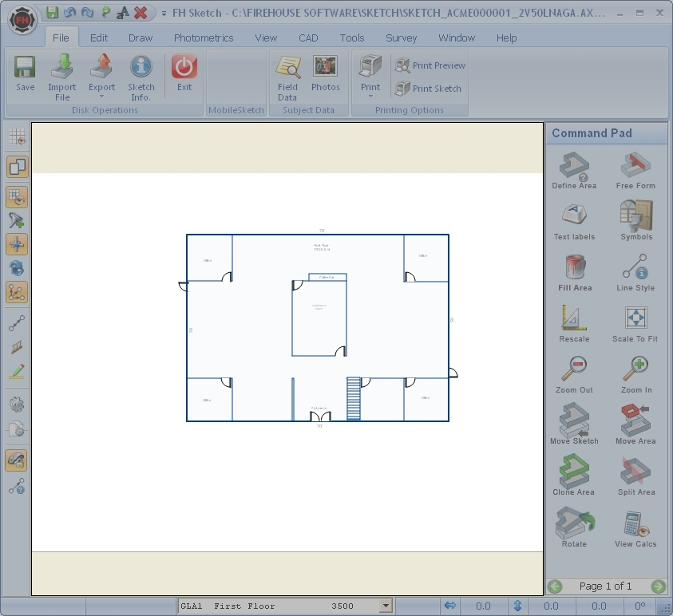The height and width of the screenshot is (616, 673).
Task: Toggle the blue crosshair snap button
Action: pyautogui.click(x=18, y=244)
